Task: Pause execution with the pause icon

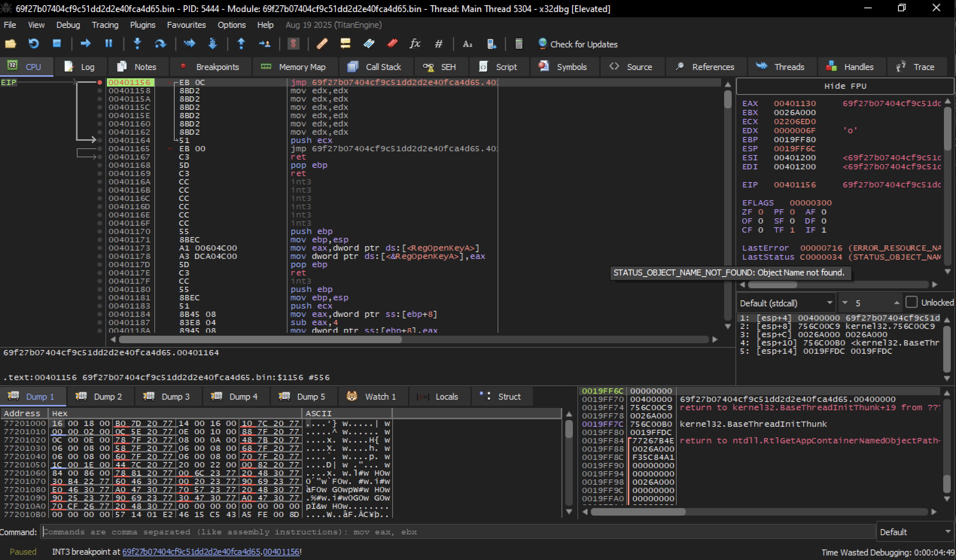Action: [109, 44]
